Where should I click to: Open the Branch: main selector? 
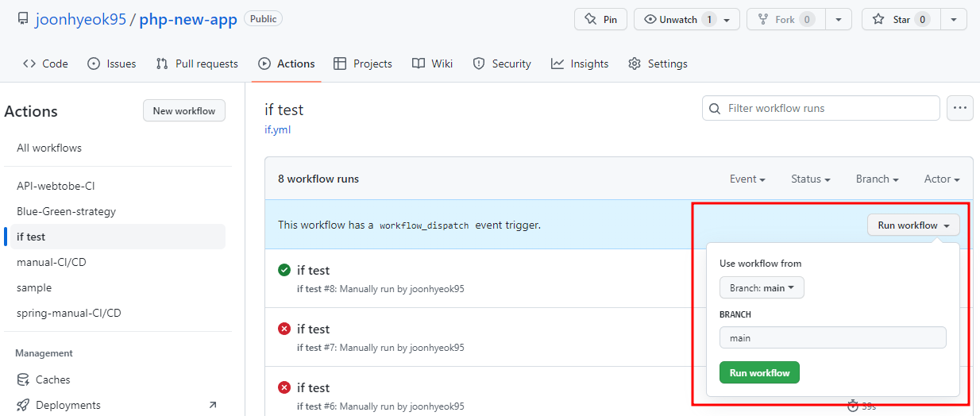pyautogui.click(x=762, y=287)
